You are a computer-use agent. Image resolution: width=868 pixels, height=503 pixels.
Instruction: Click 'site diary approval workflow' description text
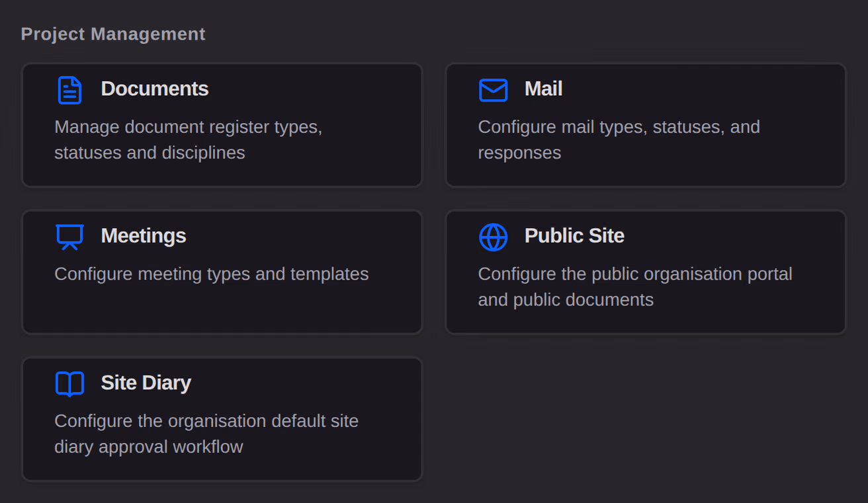click(206, 434)
